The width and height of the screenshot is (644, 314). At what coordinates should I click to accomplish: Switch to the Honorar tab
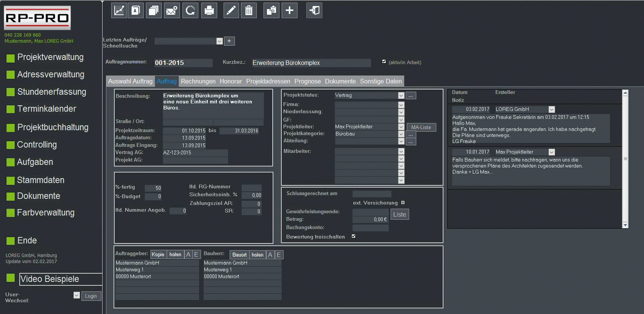[231, 81]
